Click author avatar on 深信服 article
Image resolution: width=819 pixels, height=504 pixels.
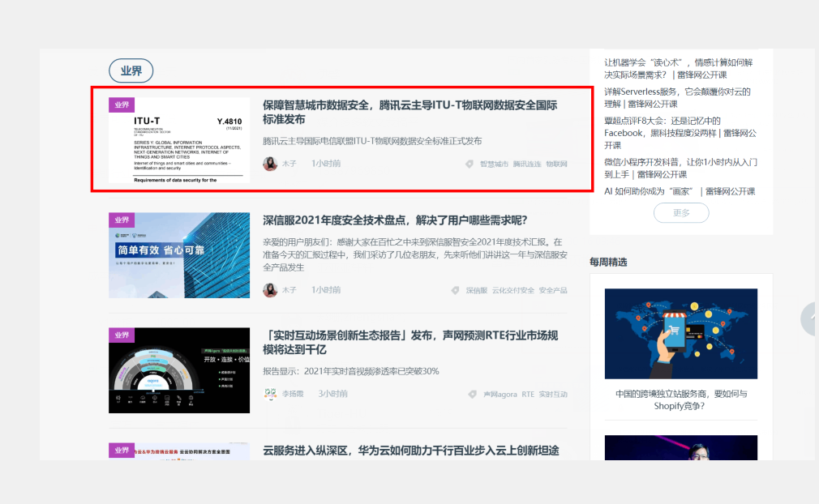270,290
